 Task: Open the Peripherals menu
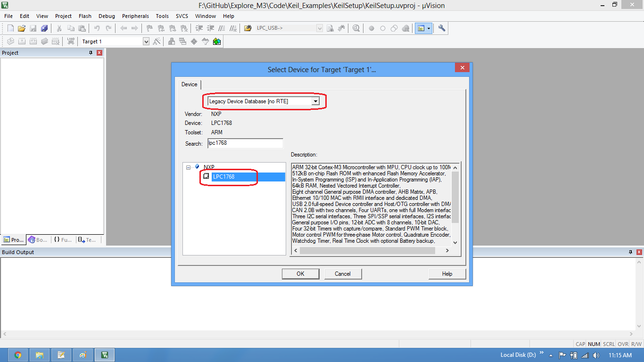pos(135,16)
